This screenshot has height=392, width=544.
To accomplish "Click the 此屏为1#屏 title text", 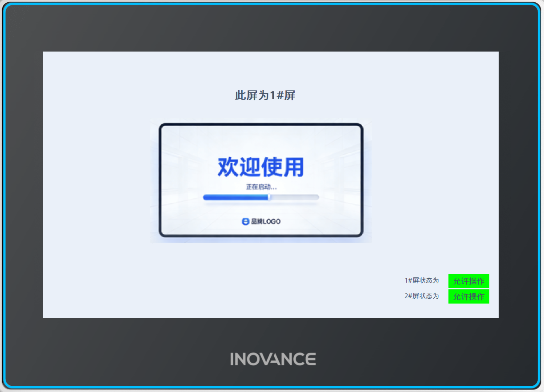I will pyautogui.click(x=265, y=96).
